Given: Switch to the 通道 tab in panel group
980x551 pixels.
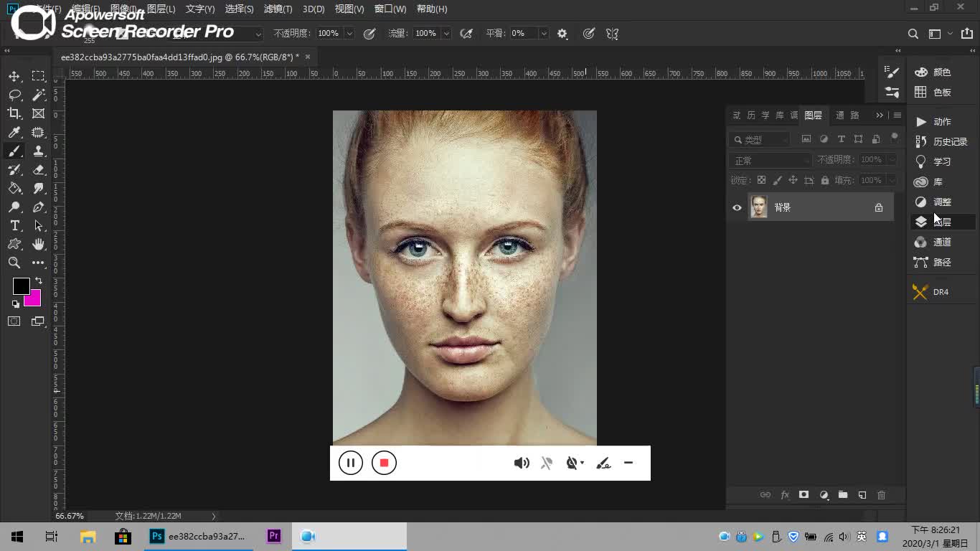Looking at the screenshot, I should [840, 116].
